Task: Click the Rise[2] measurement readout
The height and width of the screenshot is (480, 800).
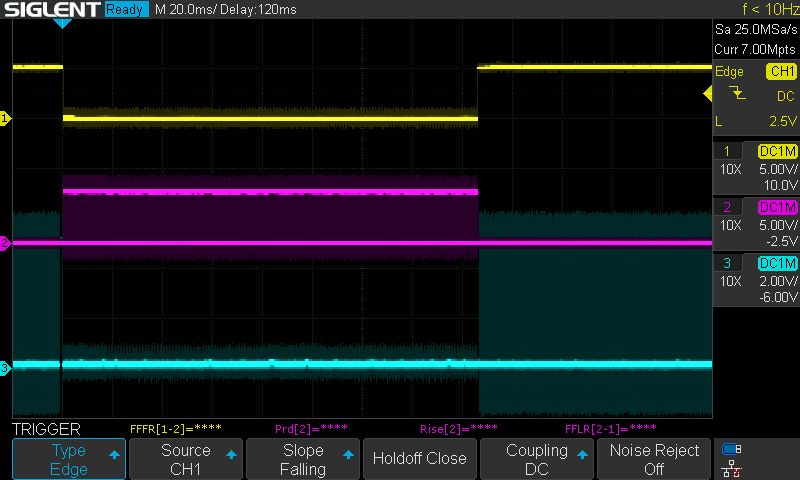Action: (459, 429)
